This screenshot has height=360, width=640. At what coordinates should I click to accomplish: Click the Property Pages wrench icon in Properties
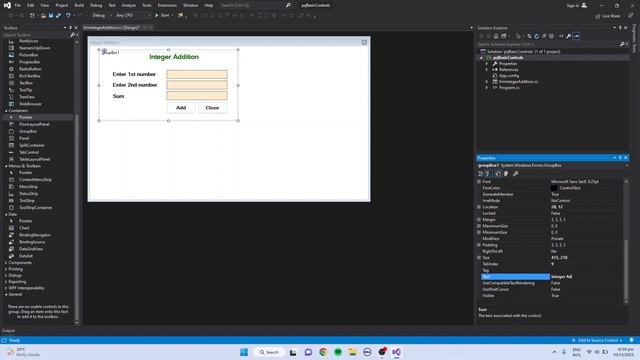pyautogui.click(x=516, y=173)
